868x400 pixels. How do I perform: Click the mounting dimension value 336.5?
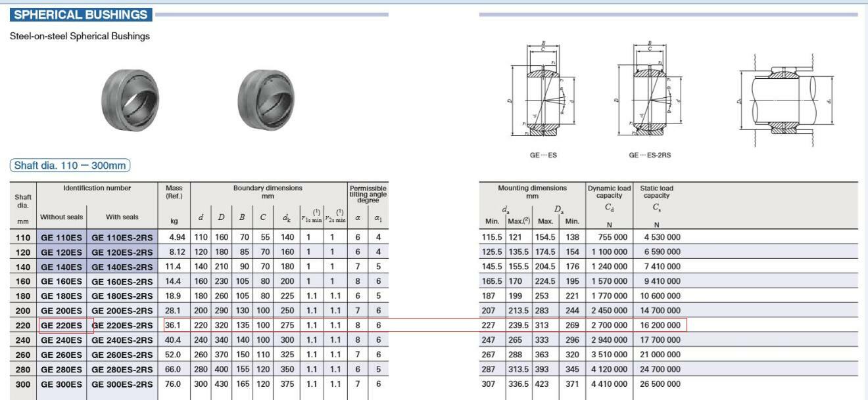[x=519, y=384]
